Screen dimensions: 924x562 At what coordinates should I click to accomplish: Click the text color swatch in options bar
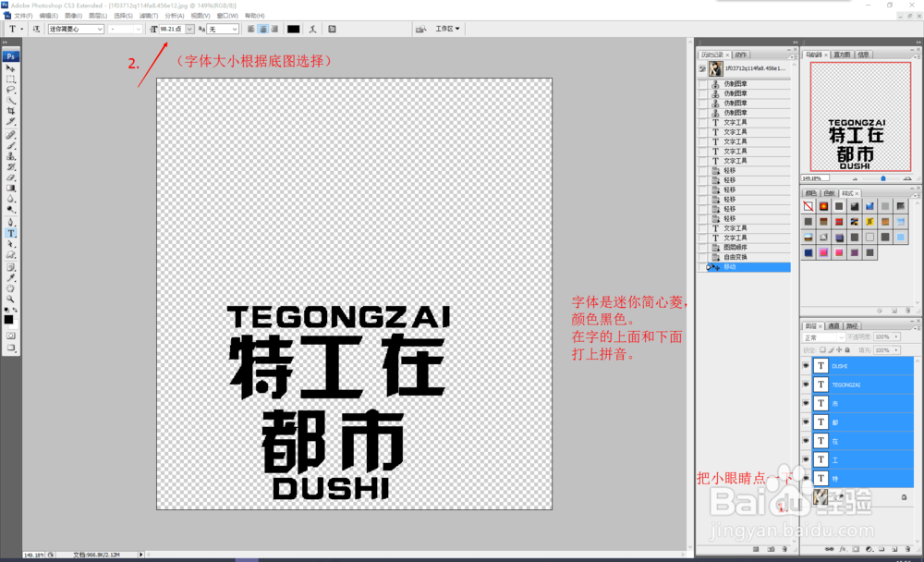click(293, 29)
